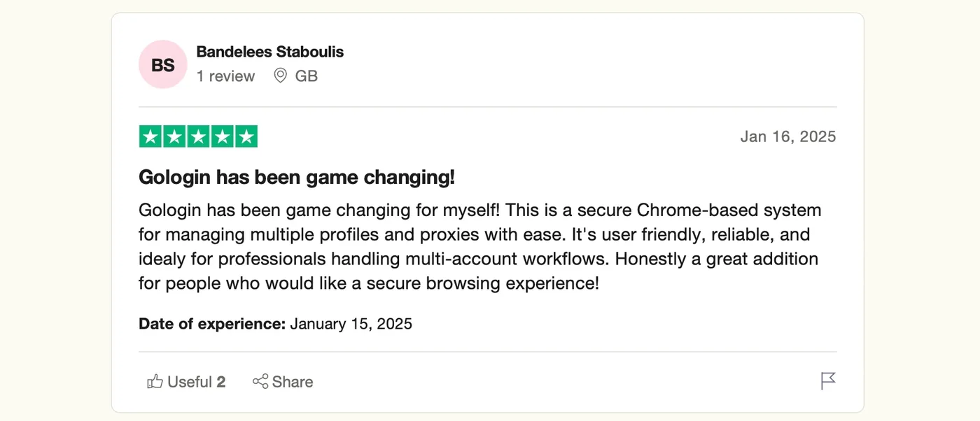The height and width of the screenshot is (421, 980).
Task: Open Bandelees Staboulis reviewer profile name
Action: click(270, 52)
